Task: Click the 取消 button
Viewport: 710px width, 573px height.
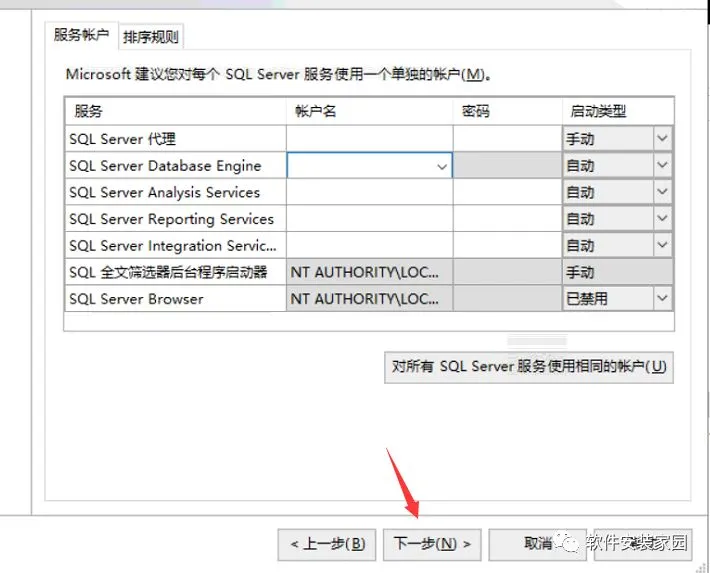Action: coord(537,544)
